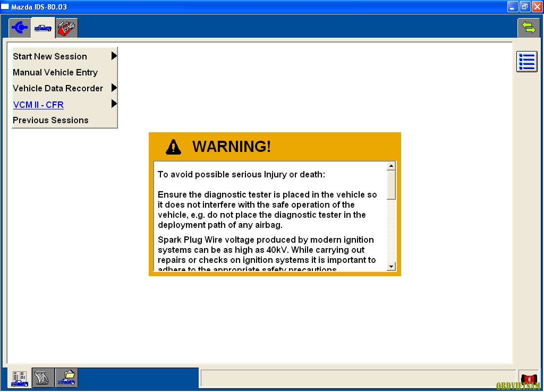
Task: Restore down the Mazda IDS window
Action: [x=524, y=6]
